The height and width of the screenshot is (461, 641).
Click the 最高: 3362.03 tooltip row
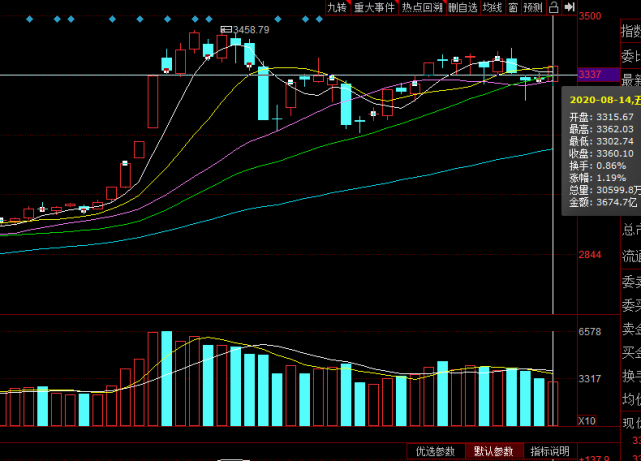pyautogui.click(x=601, y=129)
